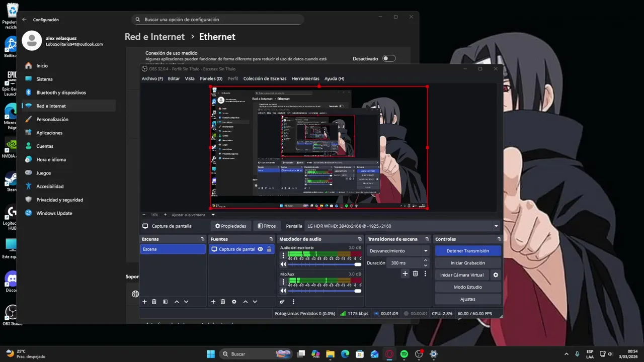Viewport: 644px width, 362px height.
Task: Open Microsoft Edge from the taskbar
Action: pos(345,354)
